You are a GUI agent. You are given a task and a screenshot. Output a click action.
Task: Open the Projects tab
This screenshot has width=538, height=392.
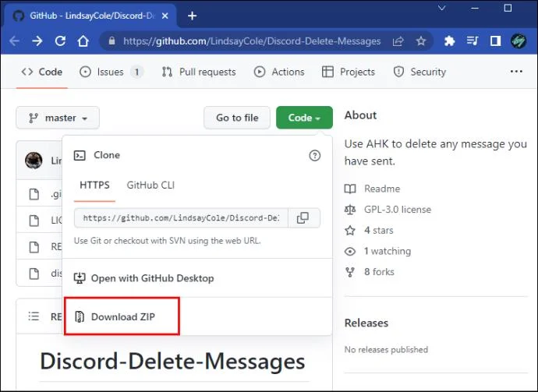349,72
